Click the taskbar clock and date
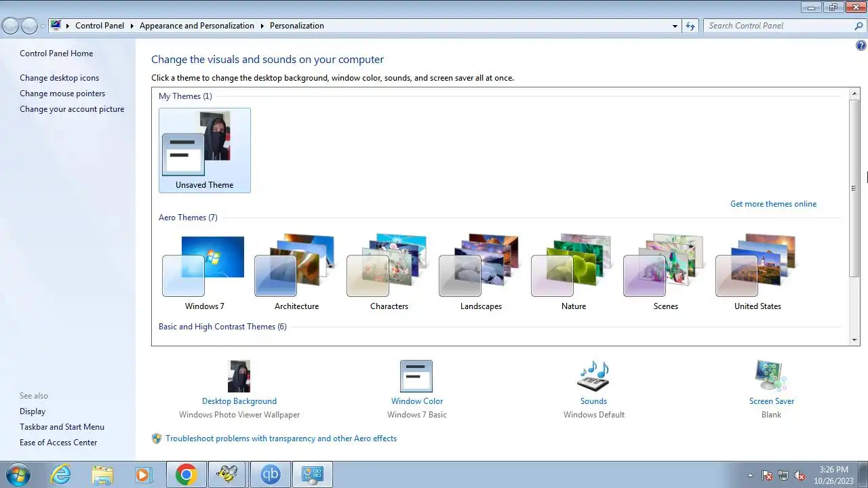Image resolution: width=868 pixels, height=488 pixels. click(x=833, y=474)
